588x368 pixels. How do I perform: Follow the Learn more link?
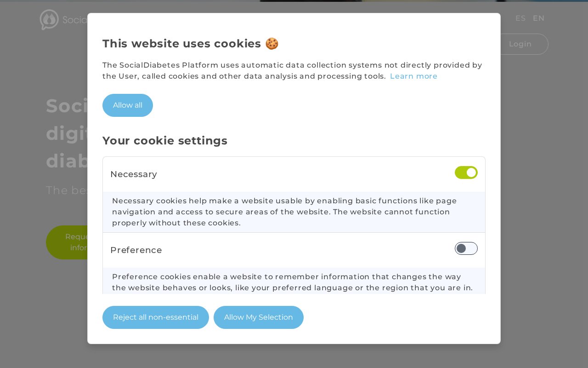pos(413,76)
